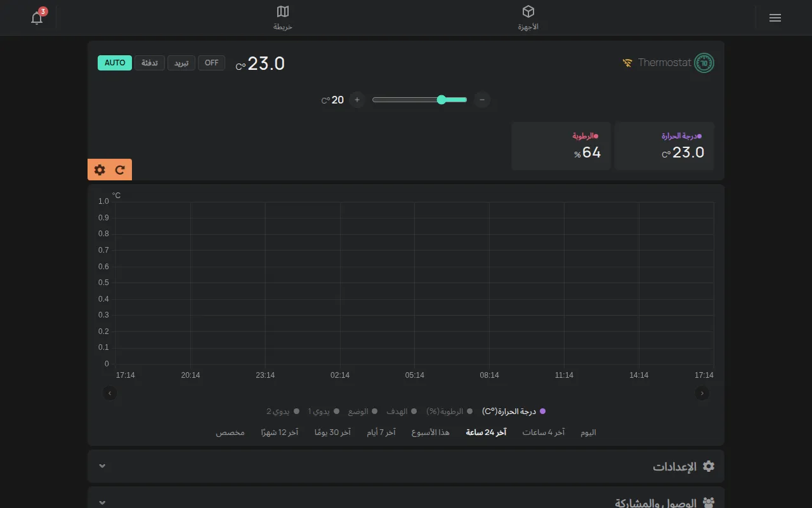Image resolution: width=812 pixels, height=508 pixels.
Task: Toggle temperature (درجة الحرارة) series in legend
Action: pos(514,411)
